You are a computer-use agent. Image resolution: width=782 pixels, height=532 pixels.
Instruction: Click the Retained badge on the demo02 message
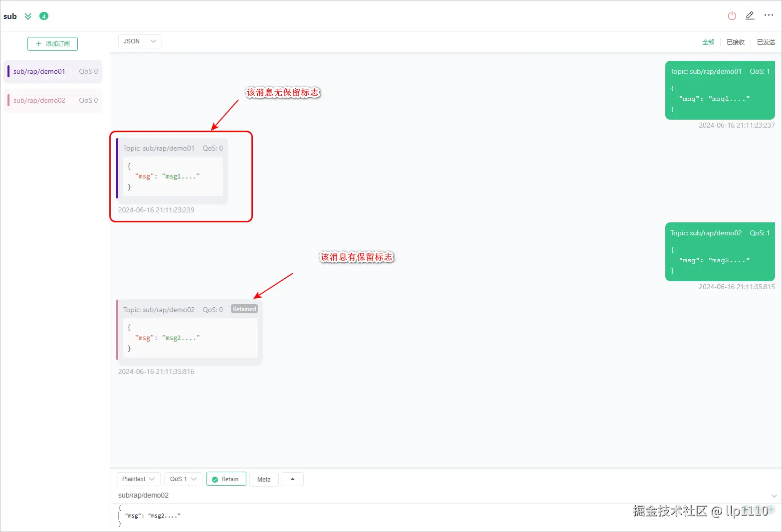(244, 309)
